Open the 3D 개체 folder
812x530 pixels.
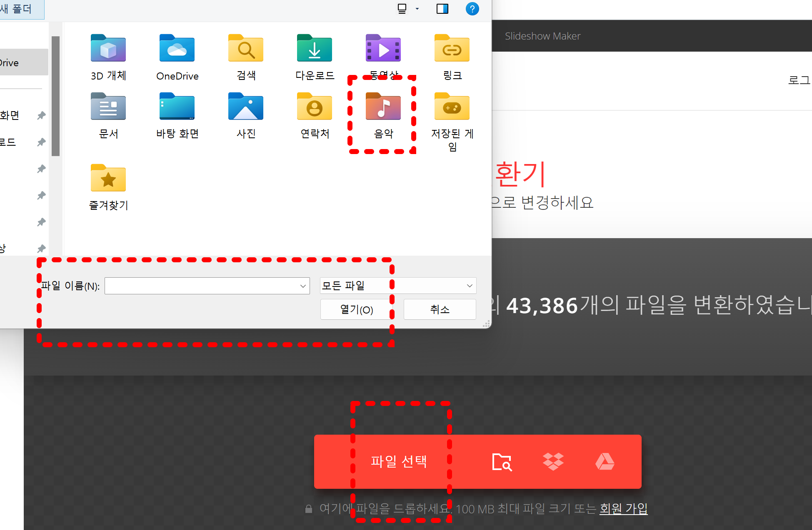point(108,49)
